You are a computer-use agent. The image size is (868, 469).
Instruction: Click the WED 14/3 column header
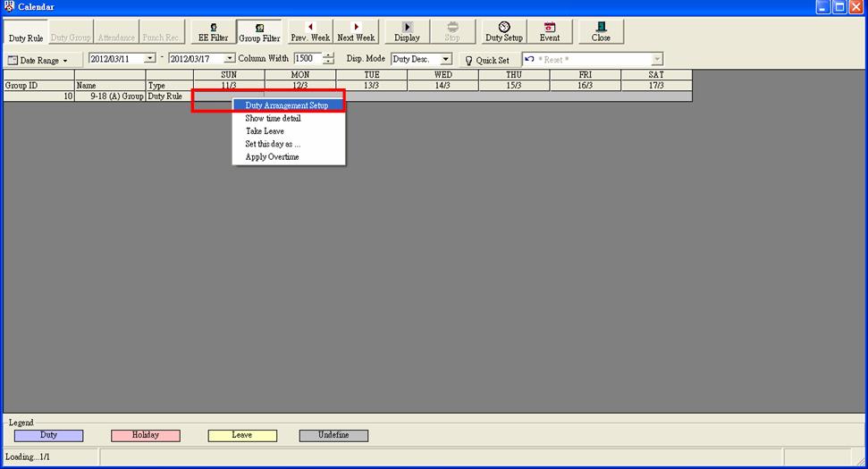pyautogui.click(x=442, y=80)
